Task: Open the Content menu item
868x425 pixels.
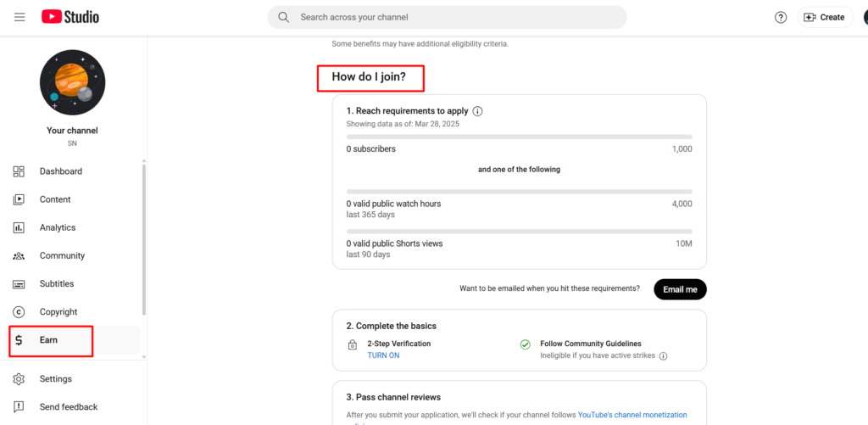Action: pos(55,199)
